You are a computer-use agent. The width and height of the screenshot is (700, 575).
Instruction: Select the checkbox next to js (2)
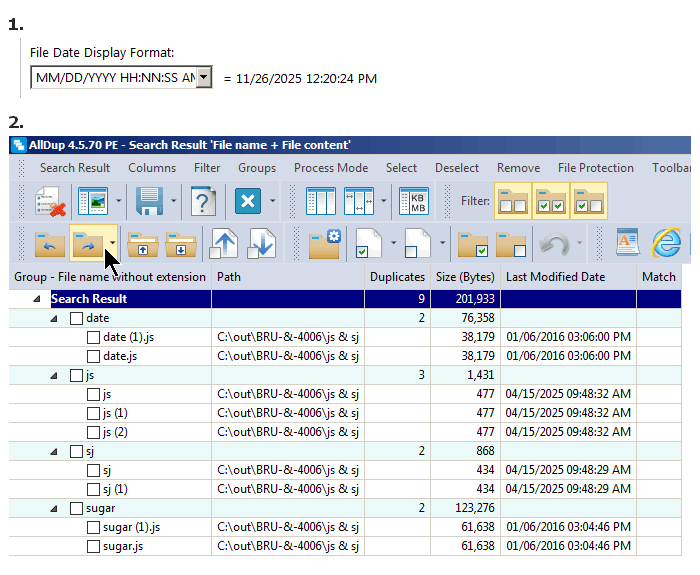tap(93, 432)
